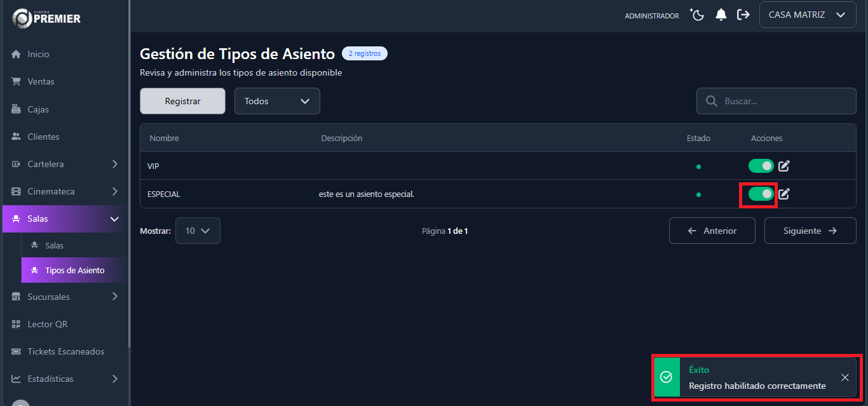
Task: Edit the VIP seat type with pencil icon
Action: [x=783, y=166]
